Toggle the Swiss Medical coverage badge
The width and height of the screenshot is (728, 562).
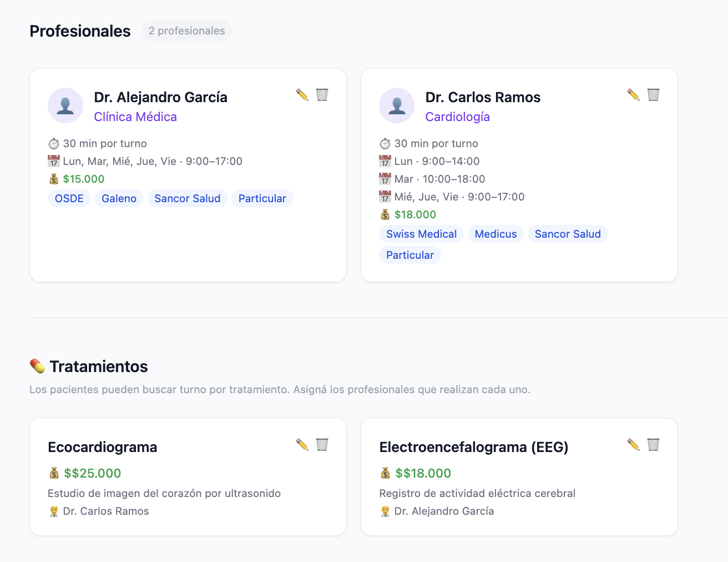click(421, 234)
